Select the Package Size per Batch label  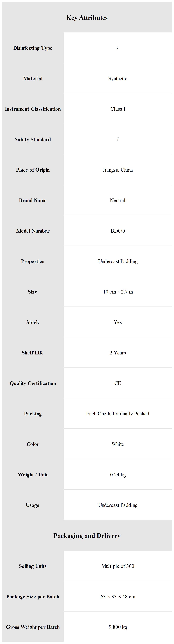pyautogui.click(x=33, y=597)
